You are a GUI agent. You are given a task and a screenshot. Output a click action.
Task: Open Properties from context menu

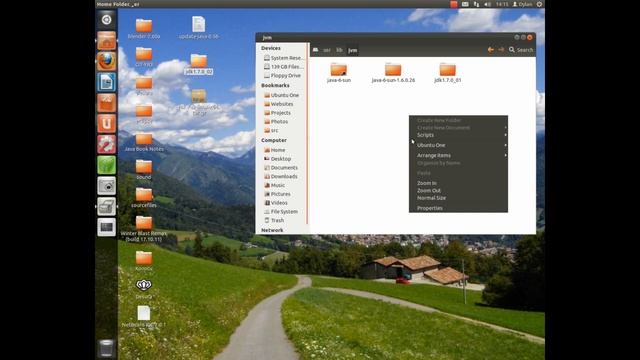coord(458,208)
